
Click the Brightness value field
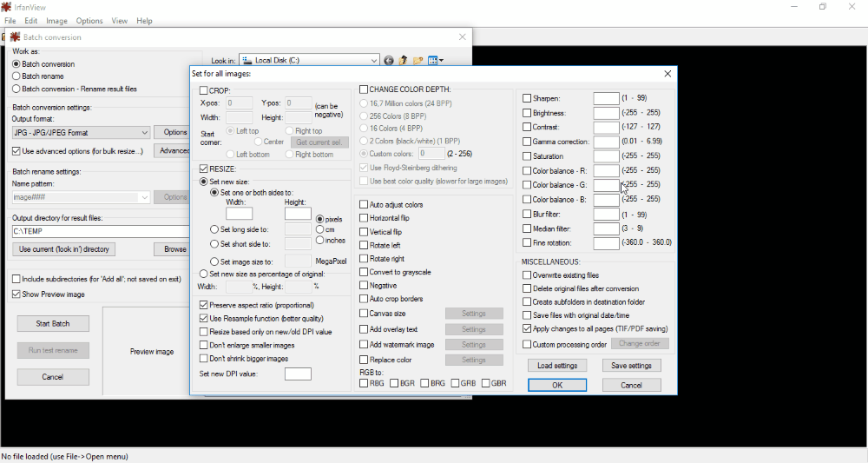[x=606, y=113]
